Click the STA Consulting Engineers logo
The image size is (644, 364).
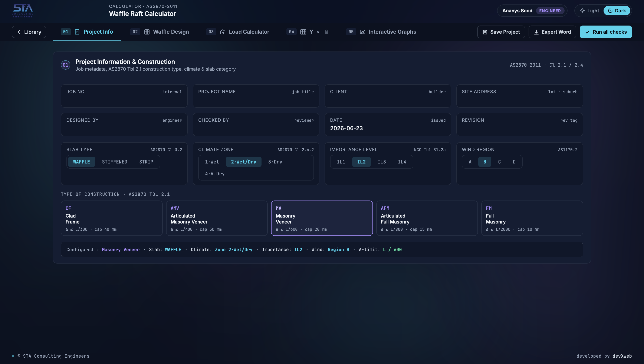click(x=23, y=10)
